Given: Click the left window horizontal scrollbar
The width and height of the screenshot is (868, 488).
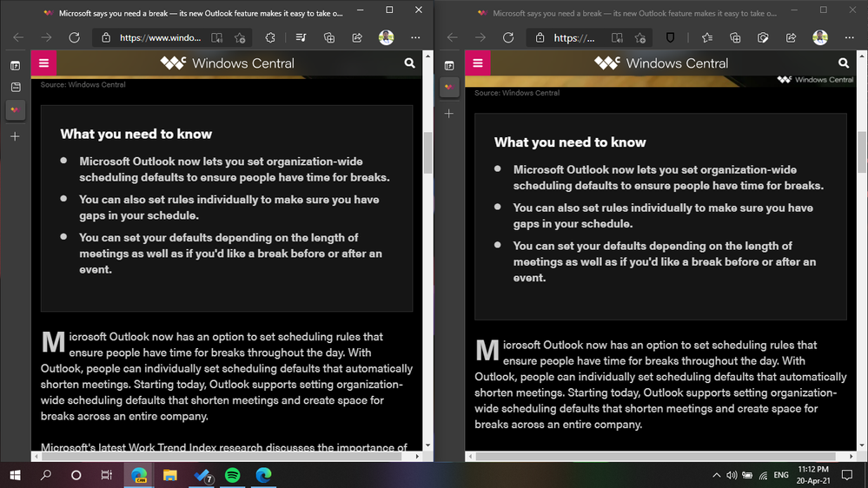Looking at the screenshot, I should [x=222, y=457].
